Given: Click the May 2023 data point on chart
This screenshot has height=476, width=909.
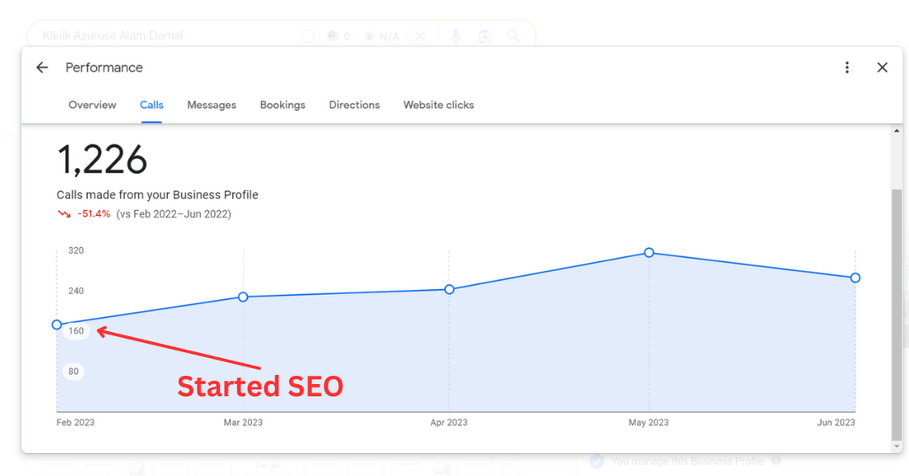Looking at the screenshot, I should point(649,253).
